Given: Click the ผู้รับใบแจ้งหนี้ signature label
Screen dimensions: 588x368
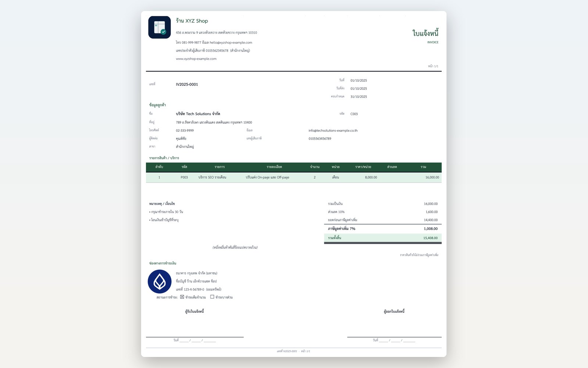Looking at the screenshot, I should click(194, 312).
